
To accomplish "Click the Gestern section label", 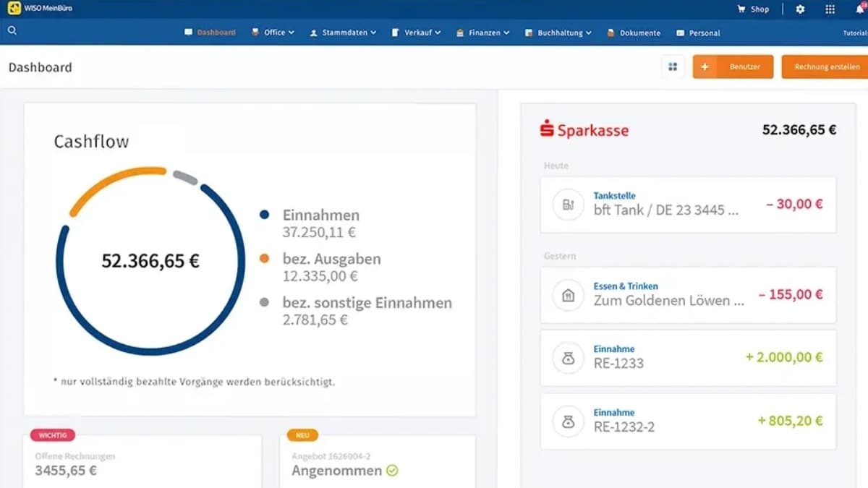I will pyautogui.click(x=560, y=256).
